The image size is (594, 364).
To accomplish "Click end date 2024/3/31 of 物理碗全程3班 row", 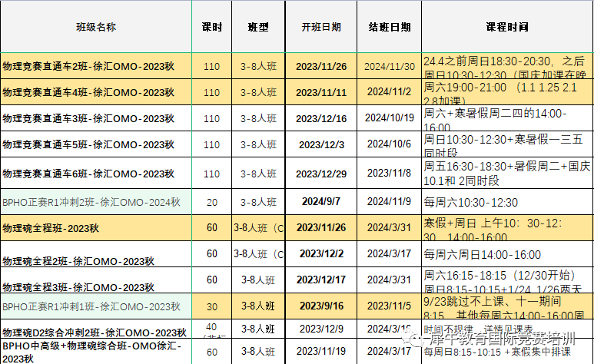I will pos(389,280).
